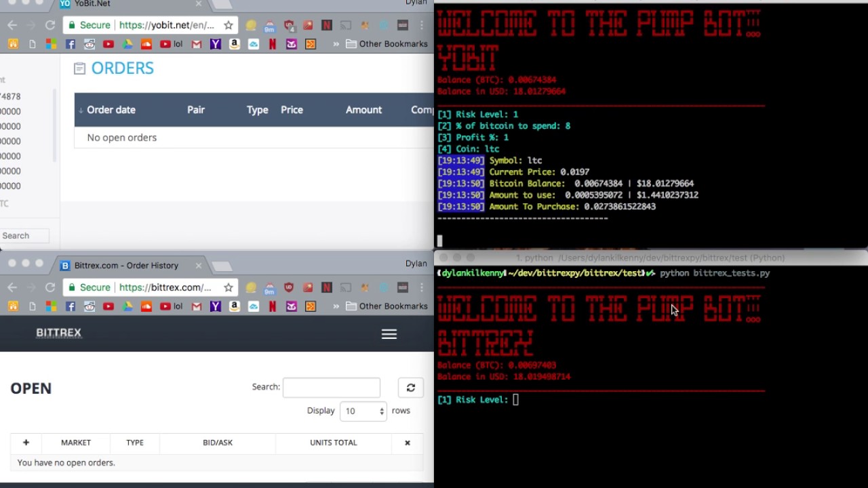868x488 pixels.
Task: Open Gmail bookmark in the YoBit window
Action: [197, 44]
